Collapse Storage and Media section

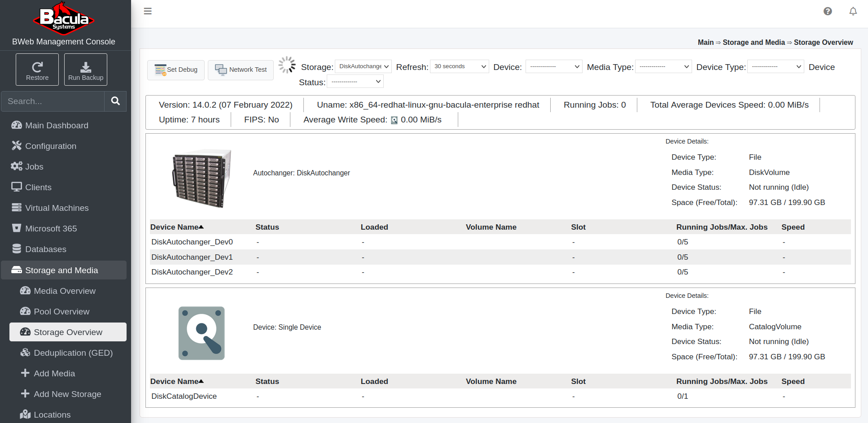pyautogui.click(x=64, y=270)
